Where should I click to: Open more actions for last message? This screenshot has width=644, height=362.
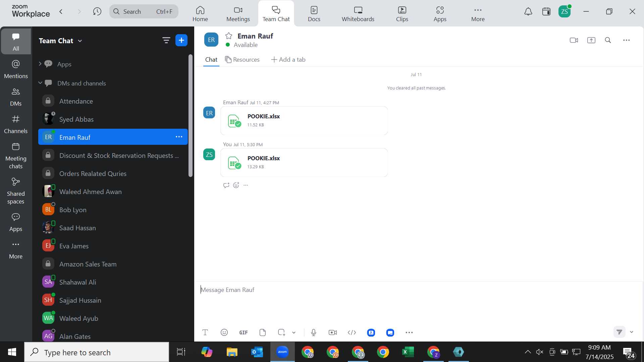(x=246, y=185)
